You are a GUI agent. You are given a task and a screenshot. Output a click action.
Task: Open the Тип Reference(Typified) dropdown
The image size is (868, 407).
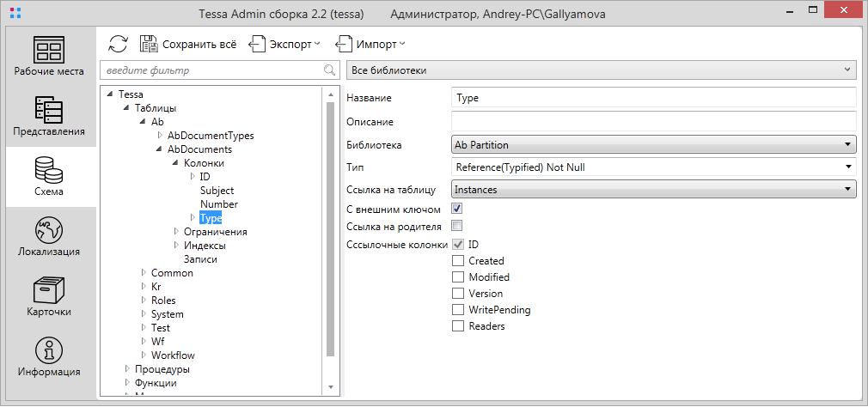[x=654, y=167]
